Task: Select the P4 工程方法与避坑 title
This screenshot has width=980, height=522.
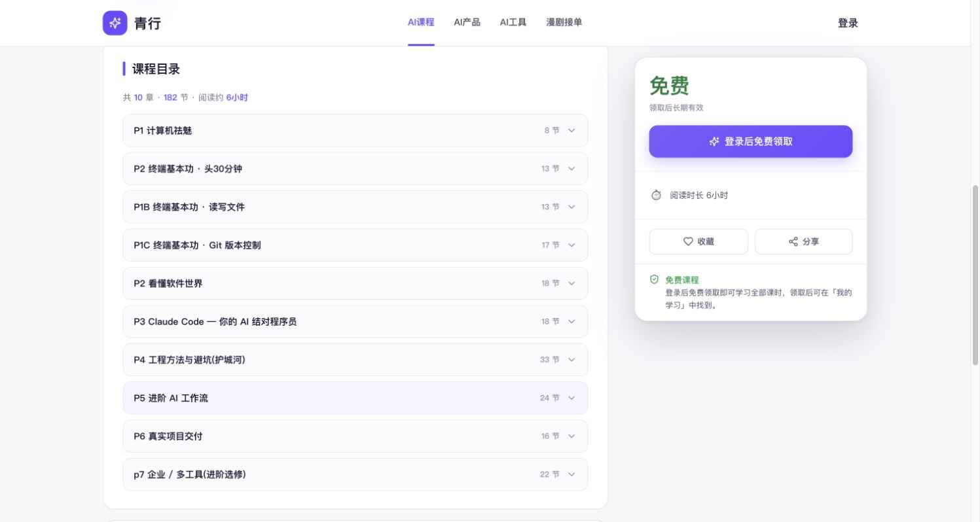Action: click(x=190, y=360)
